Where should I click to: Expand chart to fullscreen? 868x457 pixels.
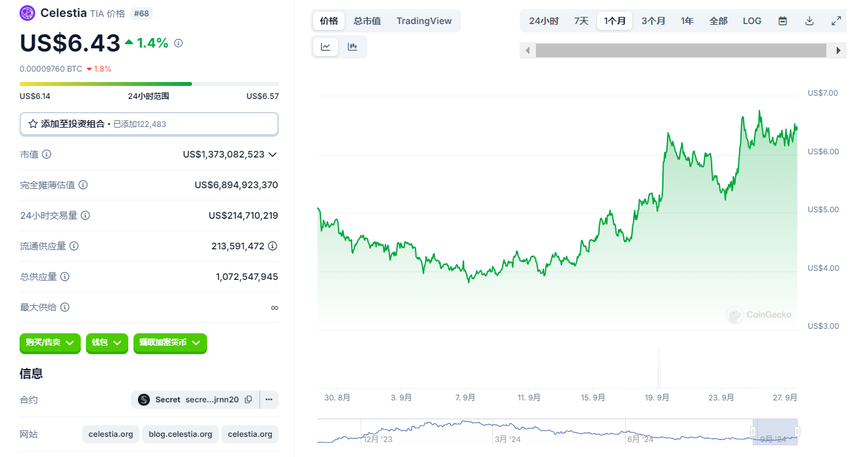[836, 21]
